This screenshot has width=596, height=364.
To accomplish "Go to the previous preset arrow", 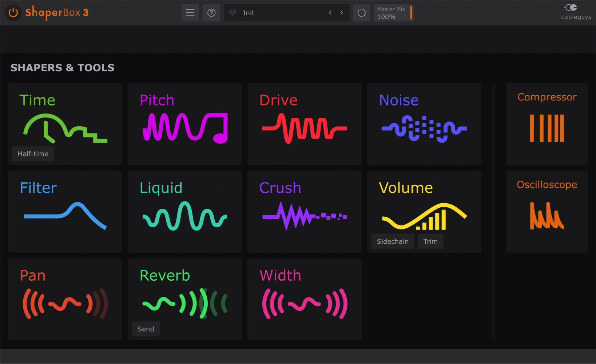I will coord(330,13).
